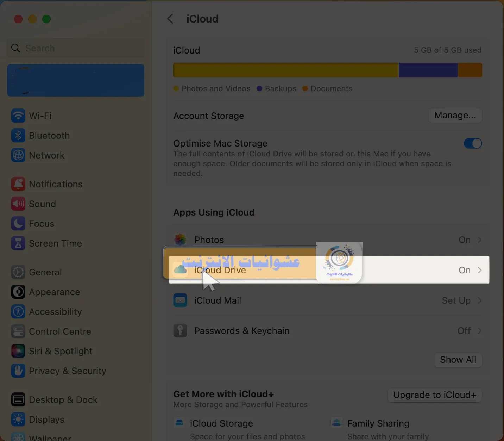The width and height of the screenshot is (504, 441).
Task: Click the Screen Time hourglass icon
Action: click(x=18, y=243)
